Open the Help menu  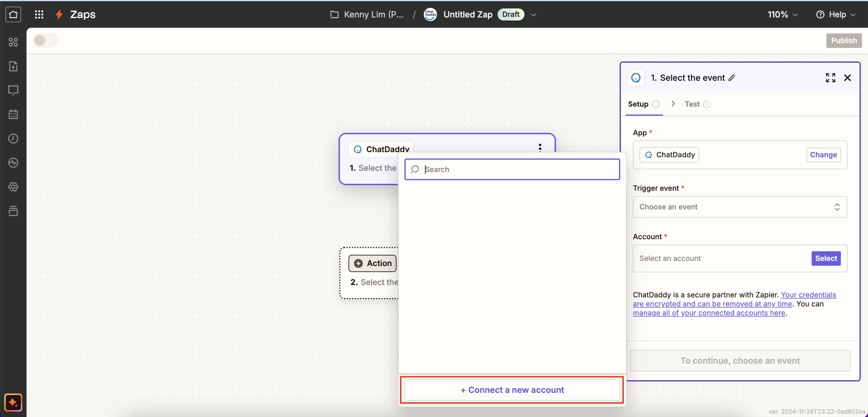click(x=836, y=14)
